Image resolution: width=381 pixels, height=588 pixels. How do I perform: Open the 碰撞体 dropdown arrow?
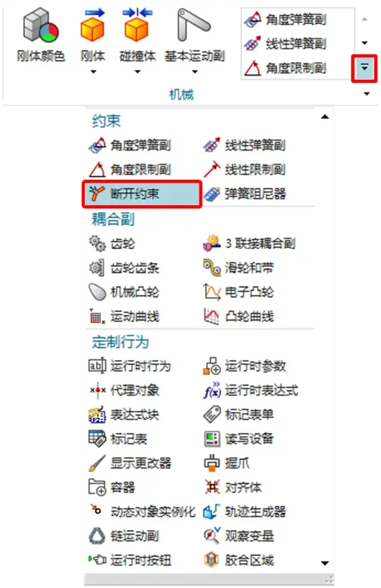[137, 71]
